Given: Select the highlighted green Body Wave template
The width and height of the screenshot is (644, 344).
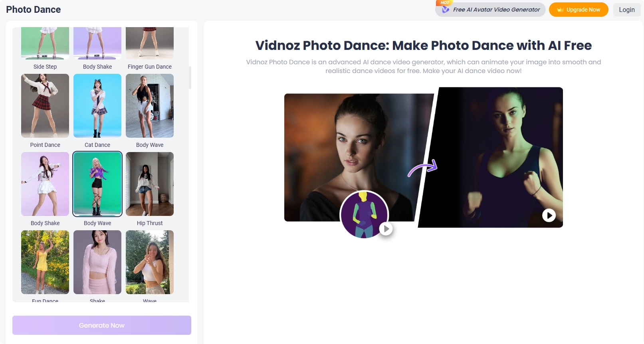Looking at the screenshot, I should [x=97, y=184].
